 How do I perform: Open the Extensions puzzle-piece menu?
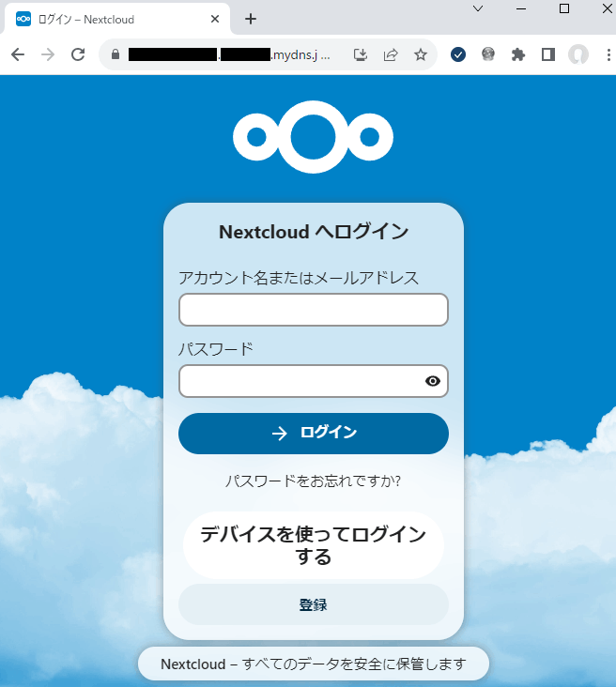coord(518,54)
